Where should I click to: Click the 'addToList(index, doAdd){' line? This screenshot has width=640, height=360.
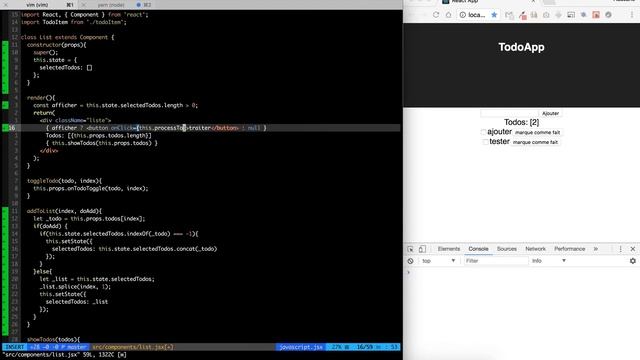pos(64,211)
